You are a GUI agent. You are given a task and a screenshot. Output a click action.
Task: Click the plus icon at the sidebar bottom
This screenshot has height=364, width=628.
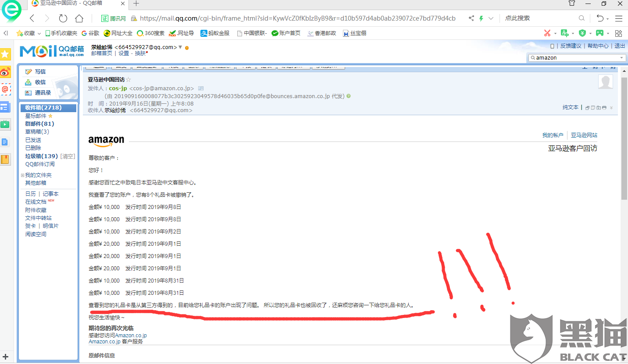click(6, 357)
